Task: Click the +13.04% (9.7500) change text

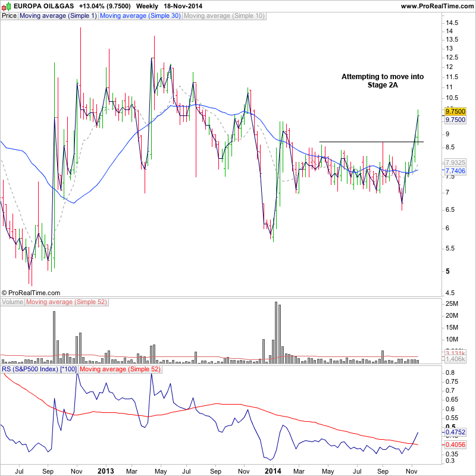Action: tap(105, 6)
